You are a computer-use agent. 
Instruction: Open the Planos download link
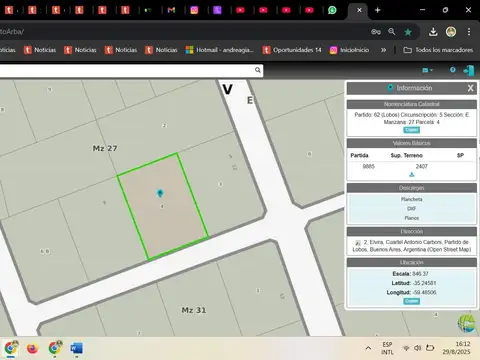click(x=412, y=218)
